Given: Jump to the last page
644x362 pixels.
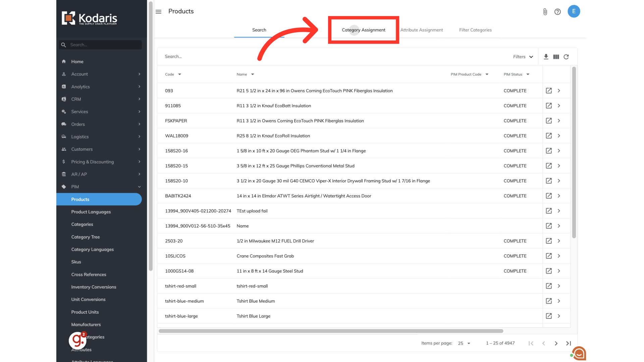Looking at the screenshot, I should coord(569,343).
